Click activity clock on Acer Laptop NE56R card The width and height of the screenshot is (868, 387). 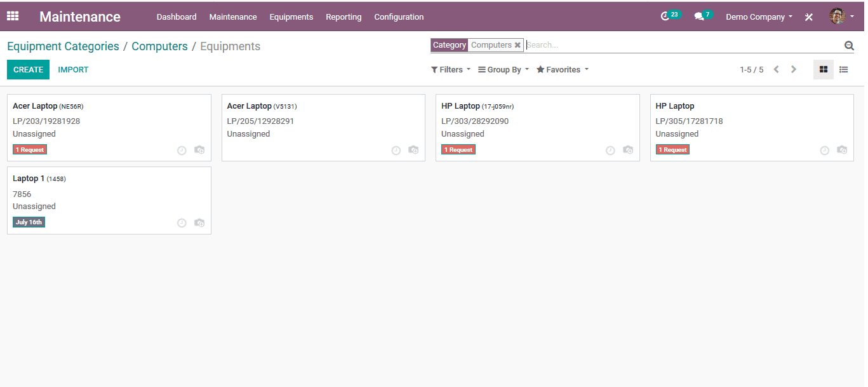coord(182,151)
